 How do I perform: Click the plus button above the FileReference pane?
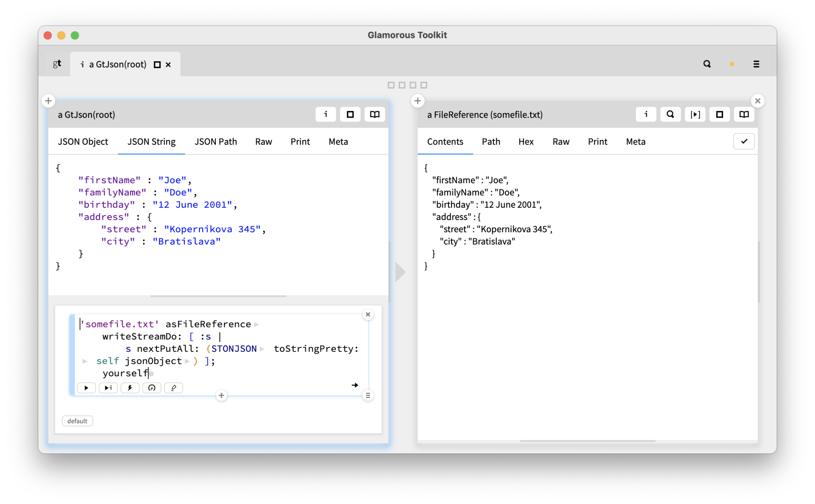(418, 101)
